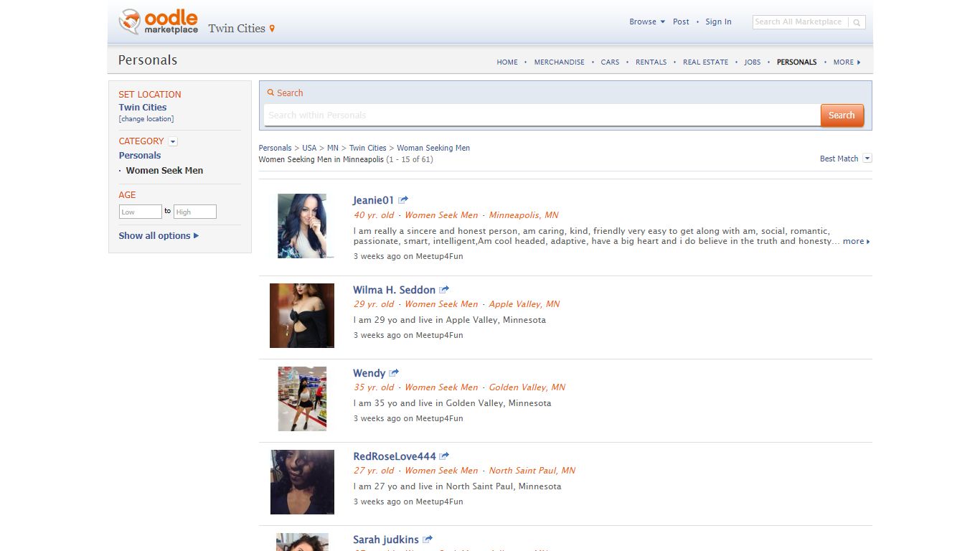Click USA in the breadcrumb
The width and height of the screenshot is (980, 551).
point(309,148)
